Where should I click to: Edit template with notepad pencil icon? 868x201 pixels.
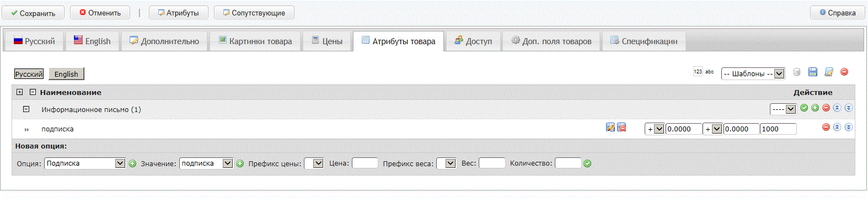pyautogui.click(x=829, y=72)
